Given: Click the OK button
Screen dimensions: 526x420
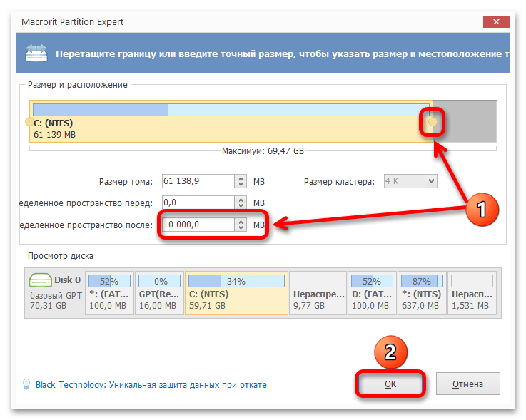Looking at the screenshot, I should pyautogui.click(x=390, y=384).
